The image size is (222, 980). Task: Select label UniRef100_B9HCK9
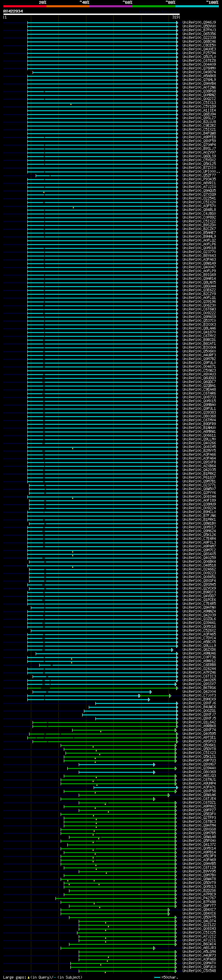(x=199, y=699)
